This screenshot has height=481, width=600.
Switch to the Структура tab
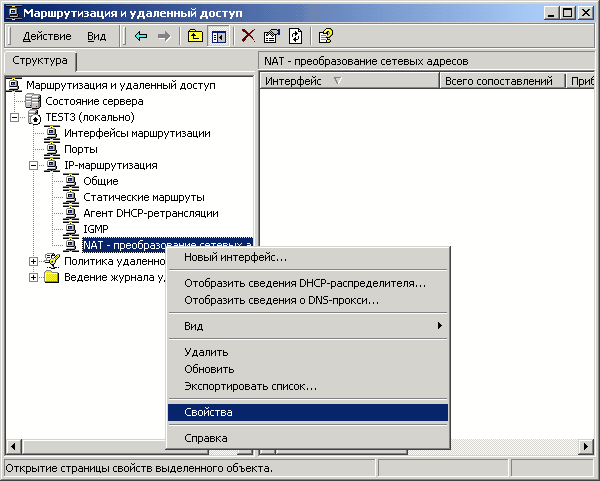click(33, 62)
